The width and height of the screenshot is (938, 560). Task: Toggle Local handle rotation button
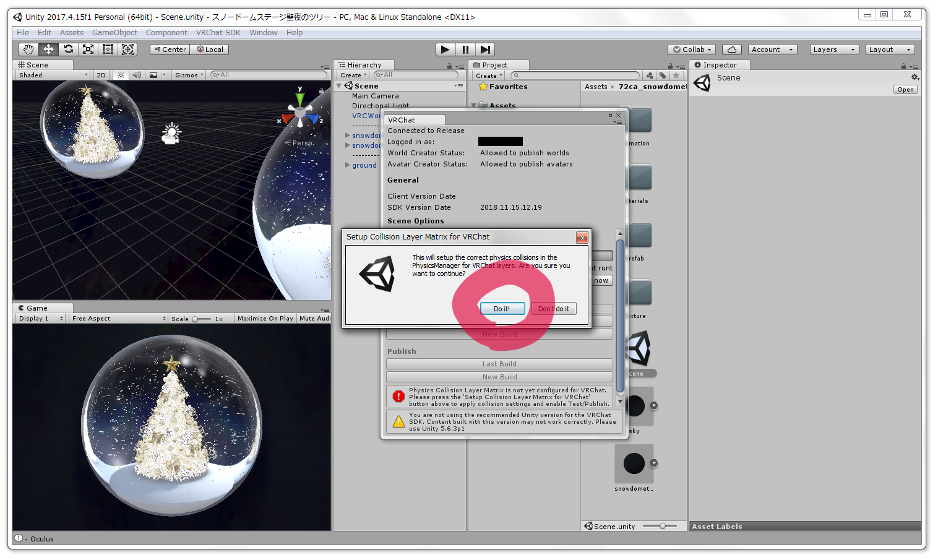(210, 50)
